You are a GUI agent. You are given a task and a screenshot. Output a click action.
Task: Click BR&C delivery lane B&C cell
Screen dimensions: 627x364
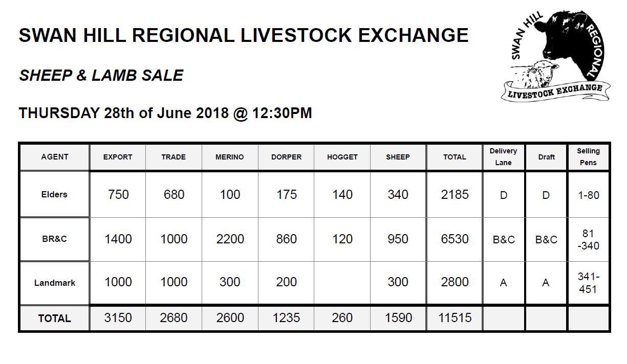[x=504, y=239]
